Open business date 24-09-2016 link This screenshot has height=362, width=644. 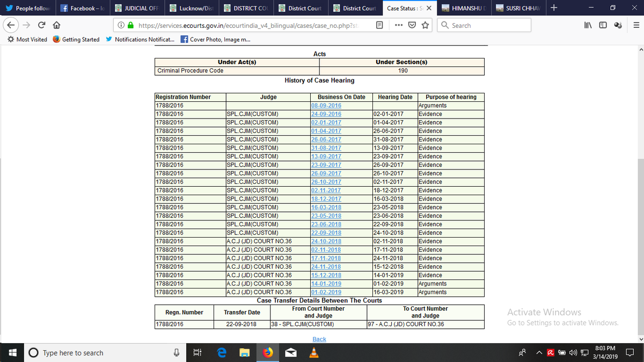point(326,114)
